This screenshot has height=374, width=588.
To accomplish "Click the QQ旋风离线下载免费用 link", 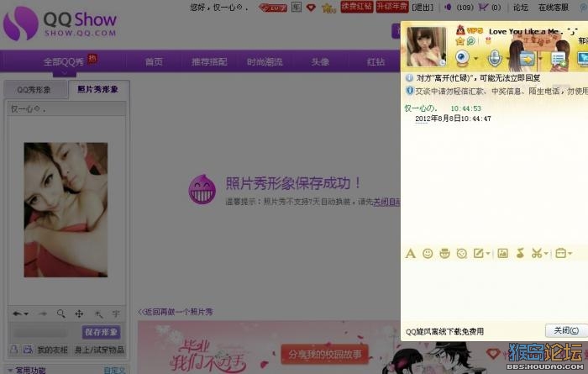I will [x=444, y=332].
